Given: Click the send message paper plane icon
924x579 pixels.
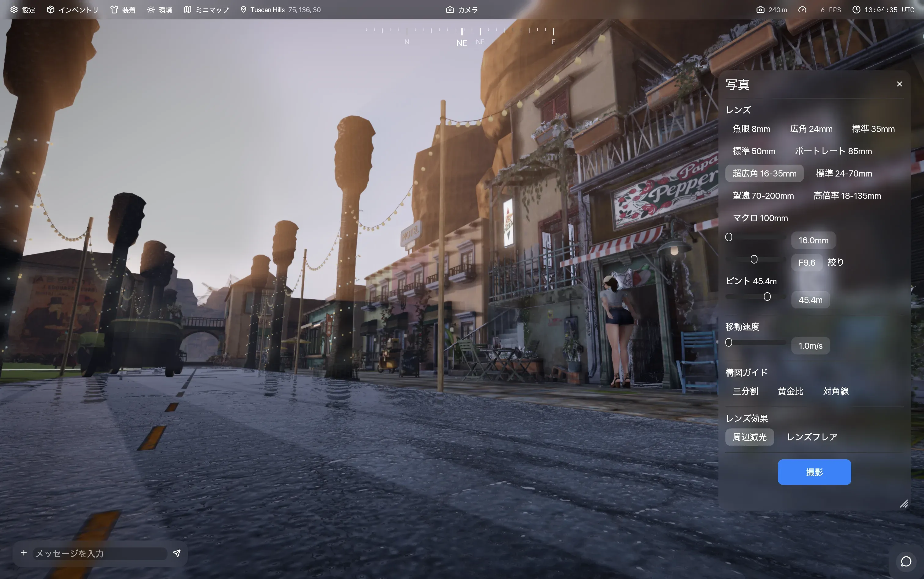Looking at the screenshot, I should click(x=176, y=553).
